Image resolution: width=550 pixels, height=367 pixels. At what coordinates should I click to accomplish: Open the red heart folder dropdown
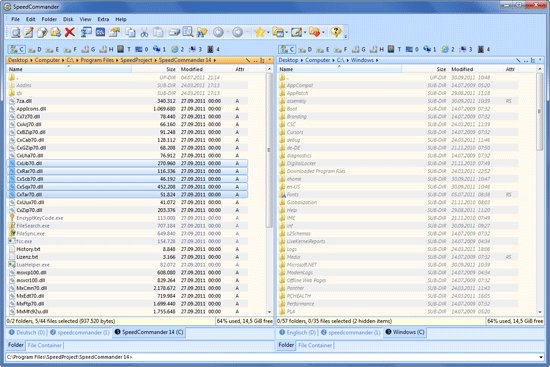tap(323, 33)
